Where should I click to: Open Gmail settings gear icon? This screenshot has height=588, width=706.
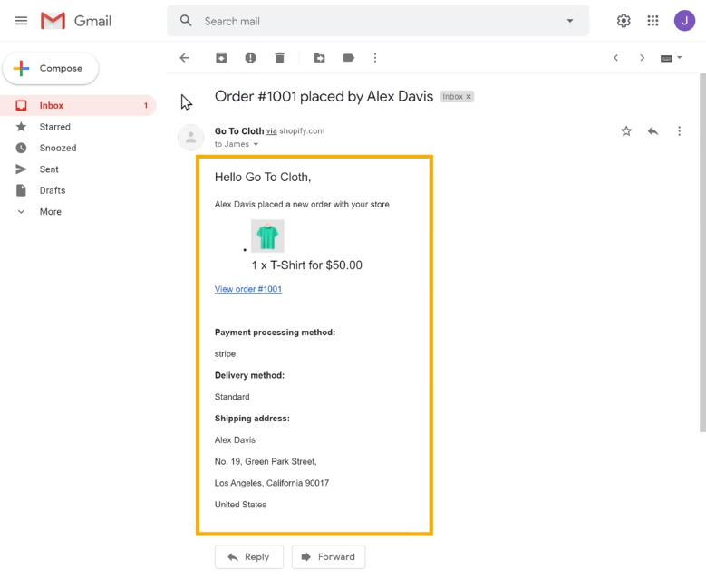tap(624, 21)
